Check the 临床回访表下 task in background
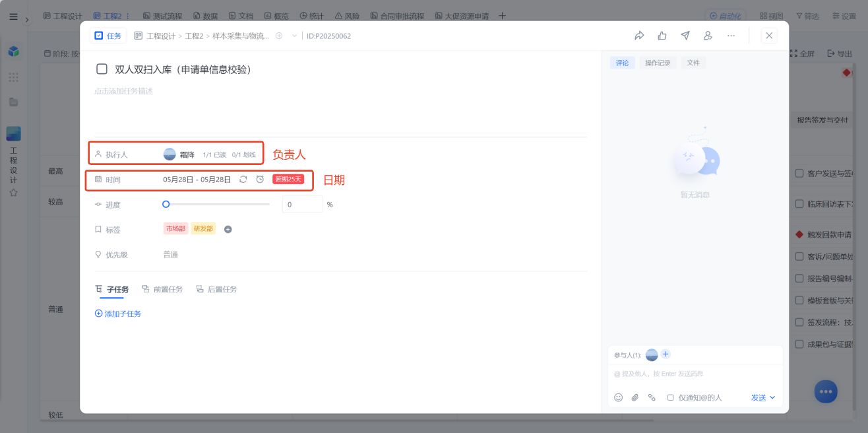The height and width of the screenshot is (433, 868). pyautogui.click(x=799, y=204)
